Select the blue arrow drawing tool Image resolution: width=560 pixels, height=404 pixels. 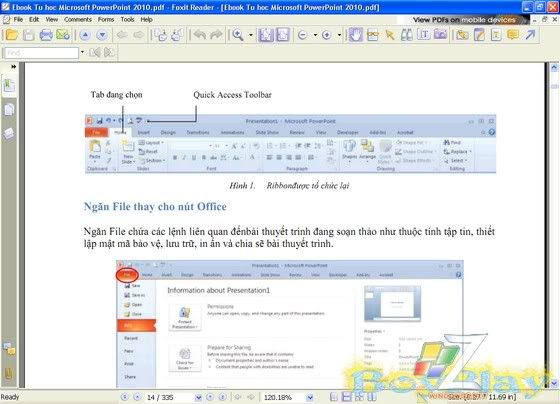[530, 35]
